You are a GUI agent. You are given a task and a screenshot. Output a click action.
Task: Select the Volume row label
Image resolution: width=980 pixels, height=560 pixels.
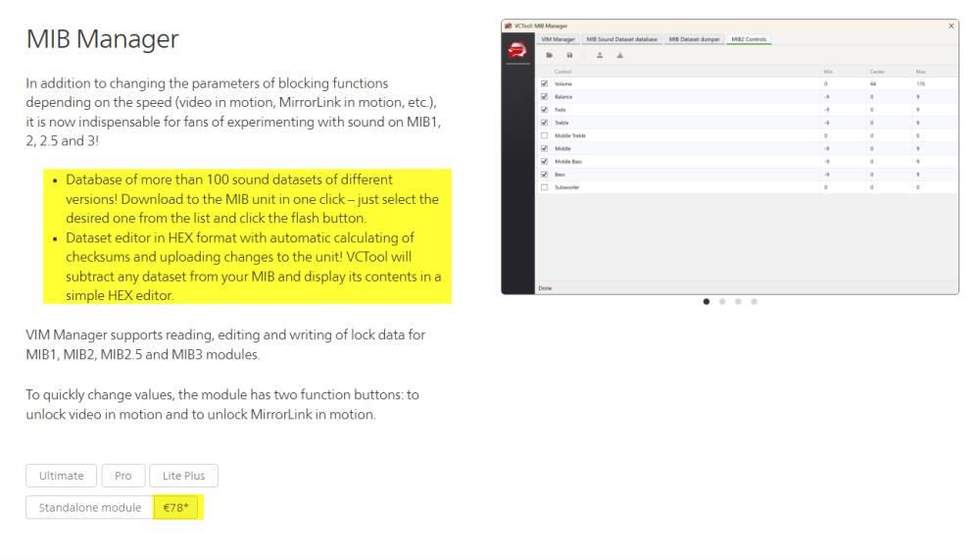click(563, 83)
